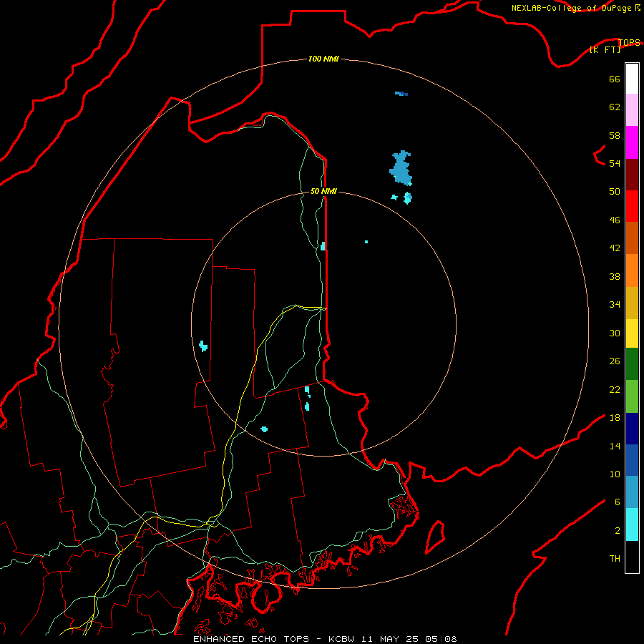Viewport: 644px width, 644px height.
Task: Click the largest blue echo top blob
Action: click(x=401, y=168)
